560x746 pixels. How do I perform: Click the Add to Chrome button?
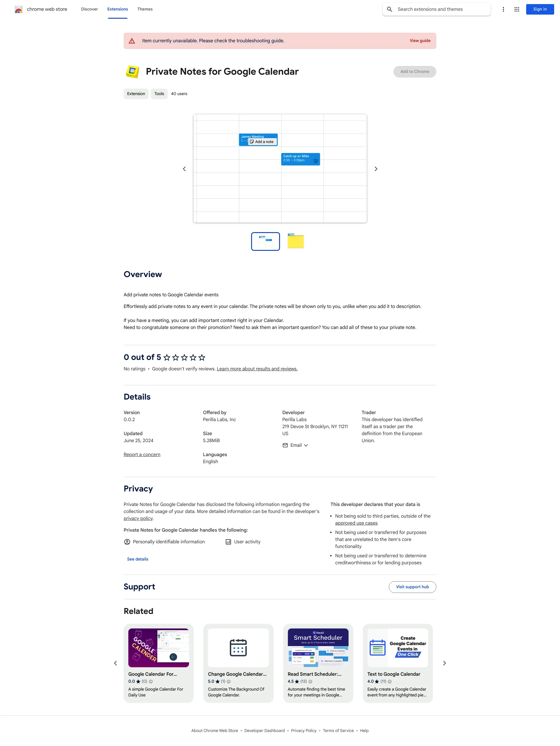[x=415, y=72]
